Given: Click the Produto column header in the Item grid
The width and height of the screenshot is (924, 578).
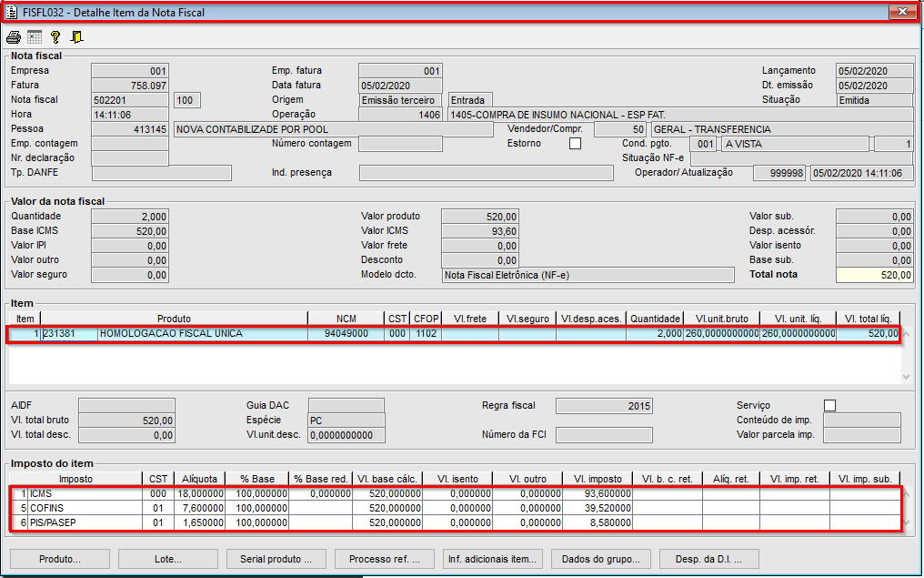Looking at the screenshot, I should [x=174, y=319].
